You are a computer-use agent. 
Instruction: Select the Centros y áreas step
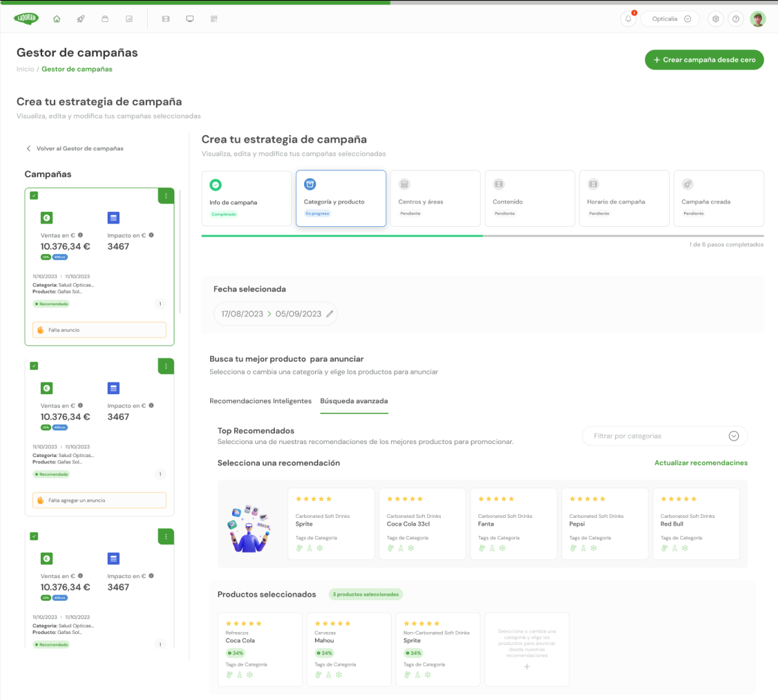(x=435, y=198)
